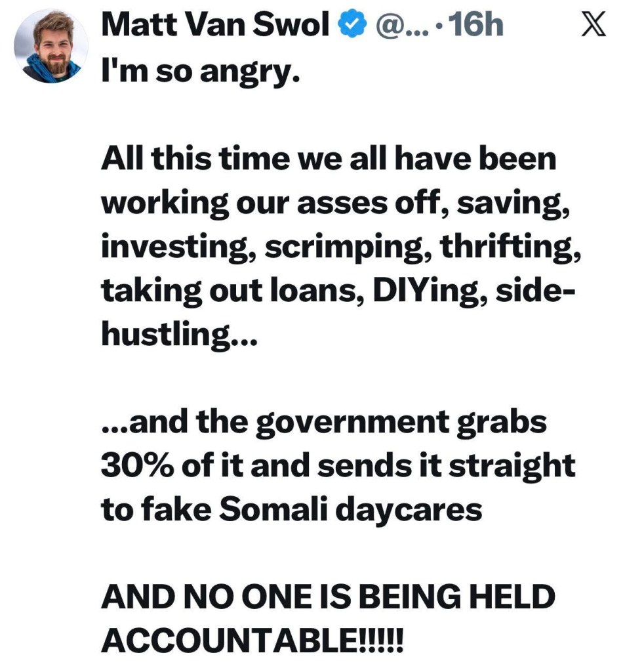Click the "I'm so angry." line
This screenshot has width=623, height=672.
click(200, 68)
